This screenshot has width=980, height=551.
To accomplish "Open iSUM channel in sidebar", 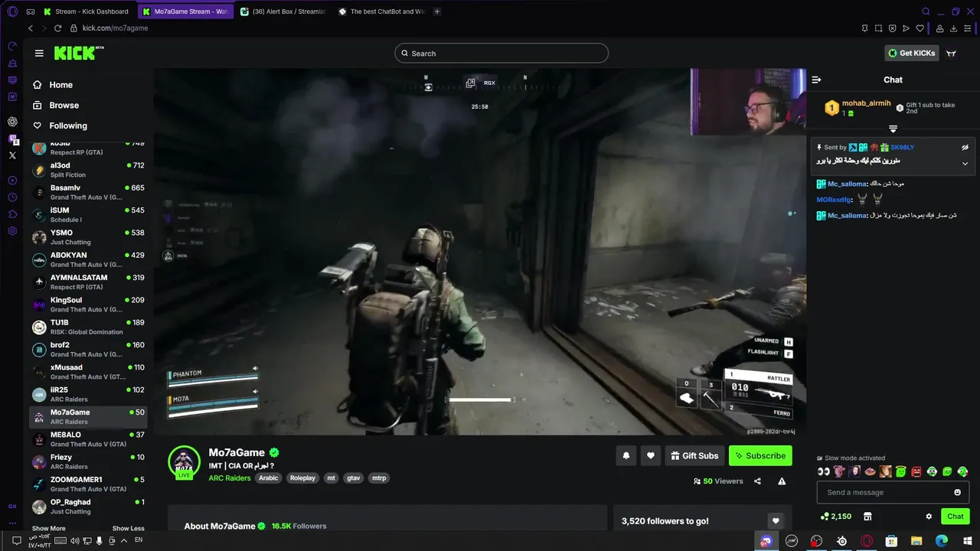I will coord(89,214).
